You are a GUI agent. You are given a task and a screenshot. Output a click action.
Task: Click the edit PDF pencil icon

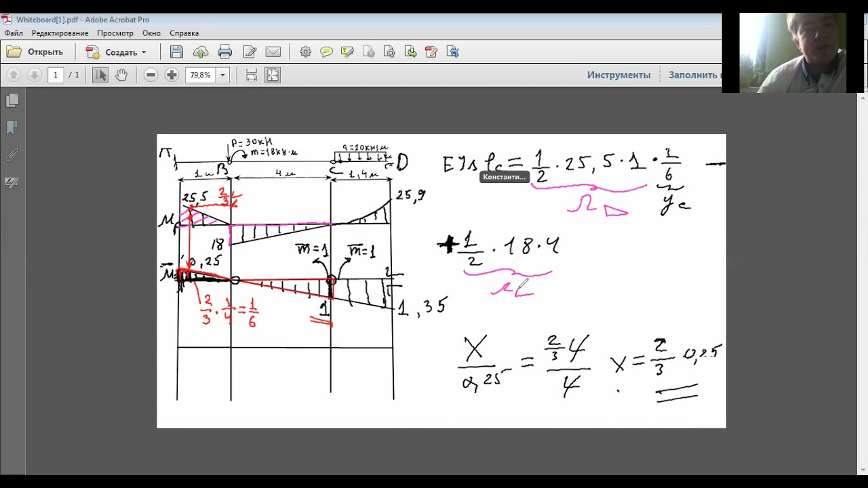431,52
